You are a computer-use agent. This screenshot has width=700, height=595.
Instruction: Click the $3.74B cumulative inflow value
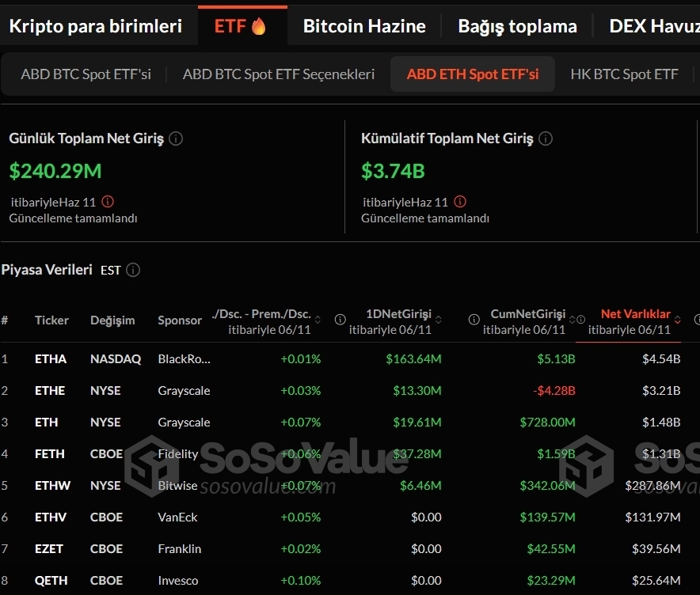[x=393, y=171]
